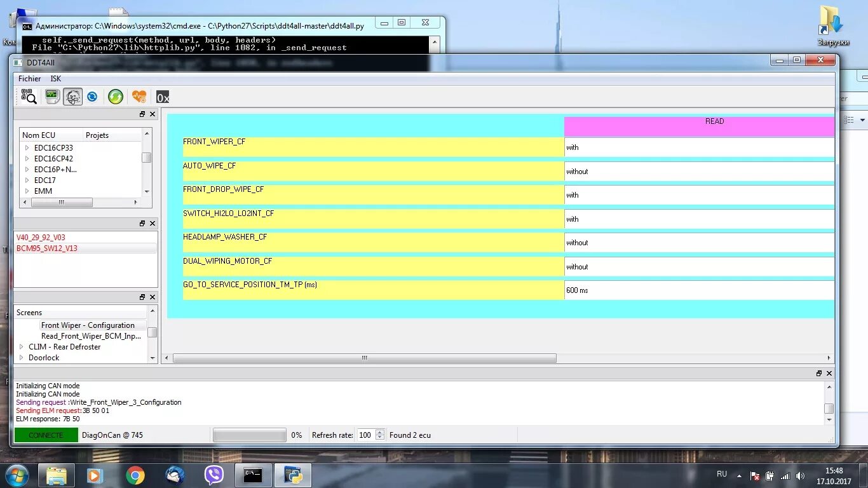The image size is (868, 488).
Task: Click the Refresh rate input field
Action: coord(365,435)
